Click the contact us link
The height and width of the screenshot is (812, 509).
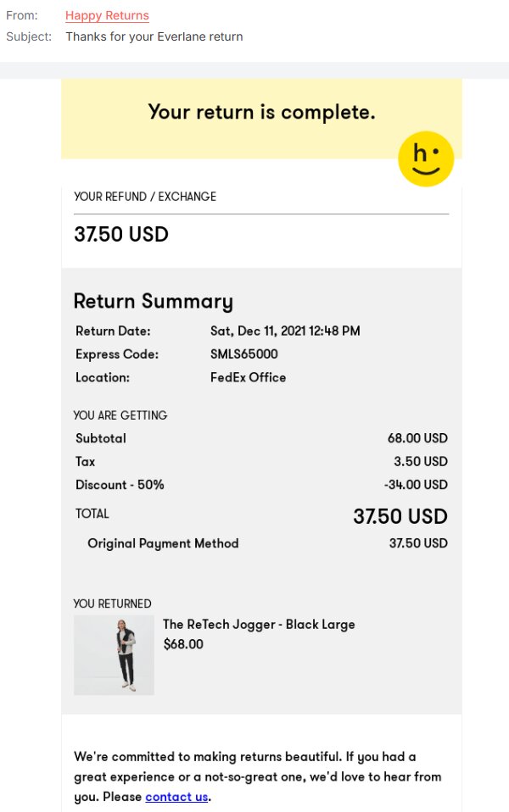[x=176, y=797]
